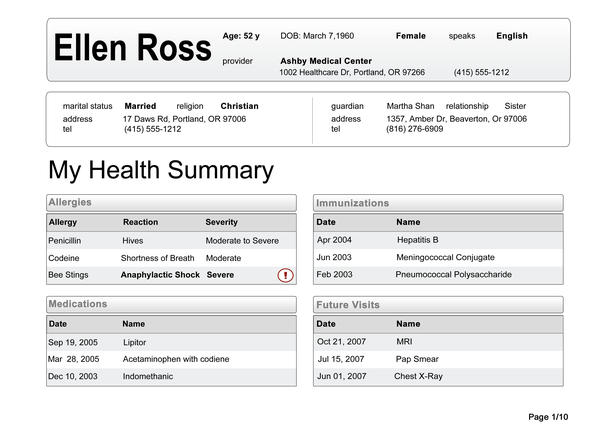Click the Sister relationship value
This screenshot has height=424, width=615.
point(515,106)
